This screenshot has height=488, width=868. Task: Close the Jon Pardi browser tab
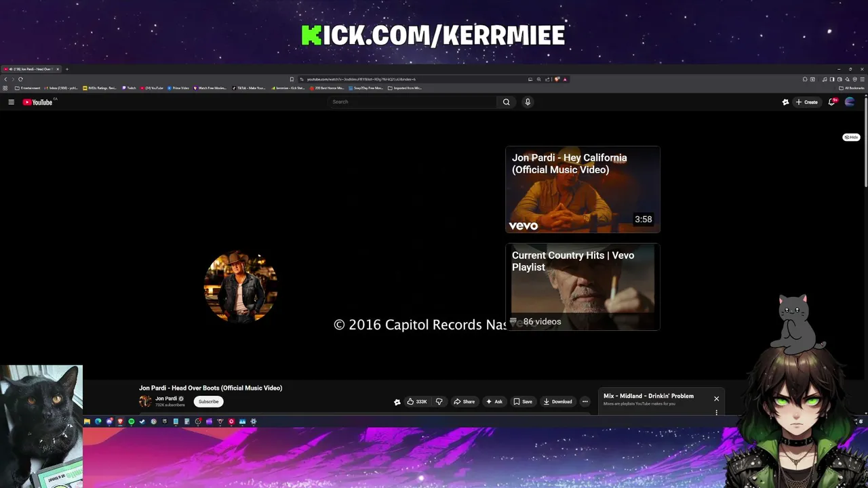58,69
